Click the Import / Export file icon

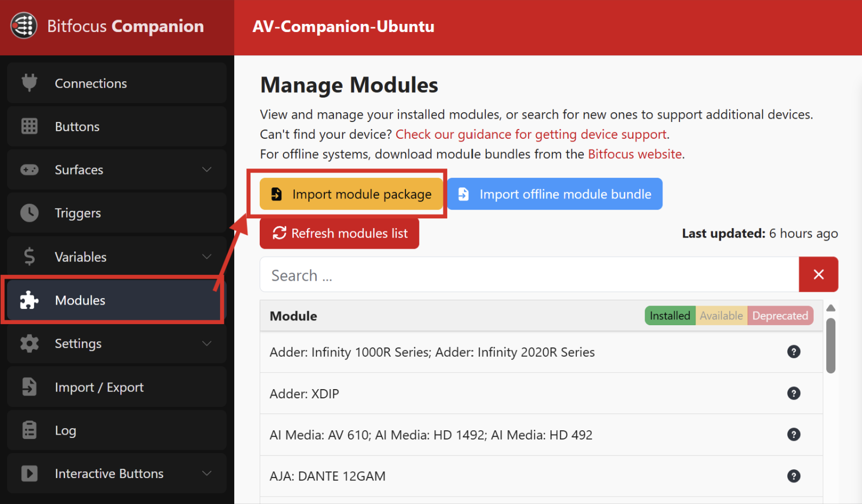29,387
